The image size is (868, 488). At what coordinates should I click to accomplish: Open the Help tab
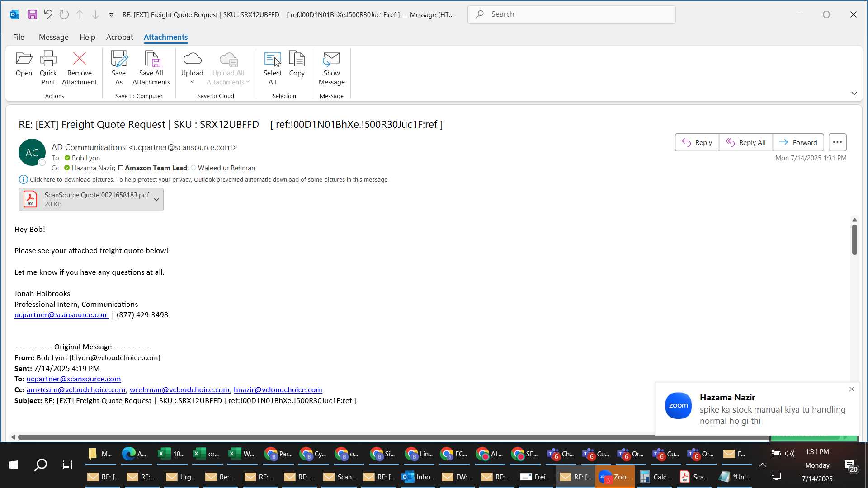[x=87, y=37]
